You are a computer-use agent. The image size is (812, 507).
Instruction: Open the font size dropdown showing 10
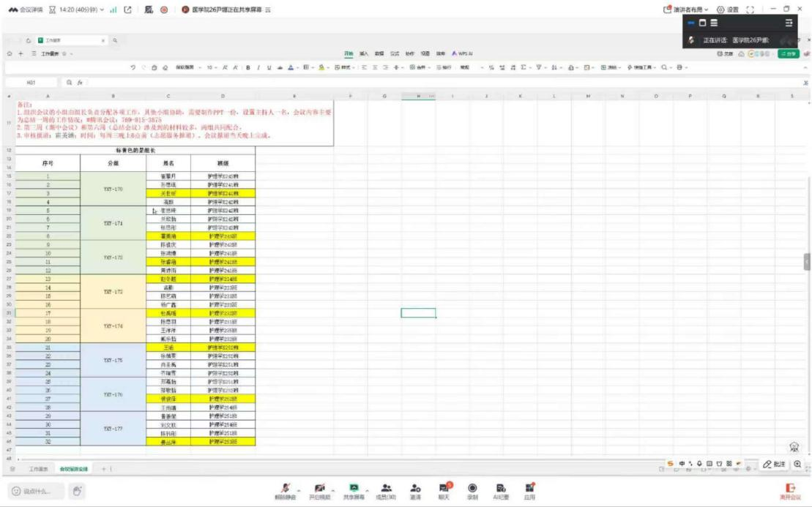(211, 67)
